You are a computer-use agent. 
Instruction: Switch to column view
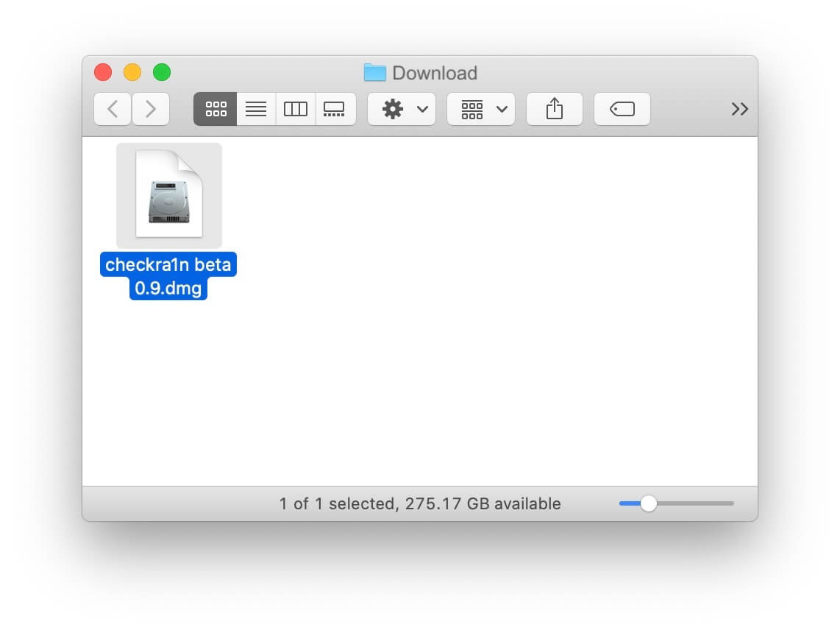point(296,110)
